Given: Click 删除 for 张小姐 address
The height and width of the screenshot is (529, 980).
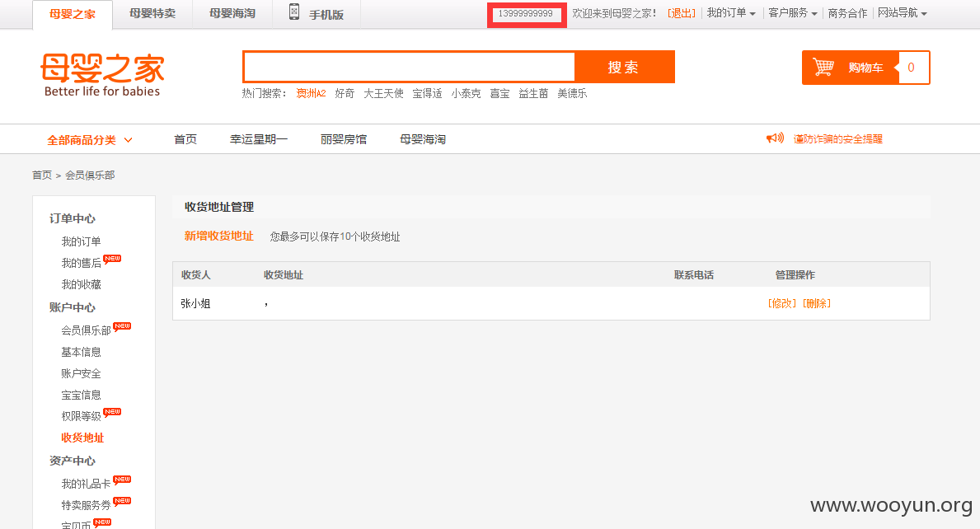Looking at the screenshot, I should [x=816, y=303].
